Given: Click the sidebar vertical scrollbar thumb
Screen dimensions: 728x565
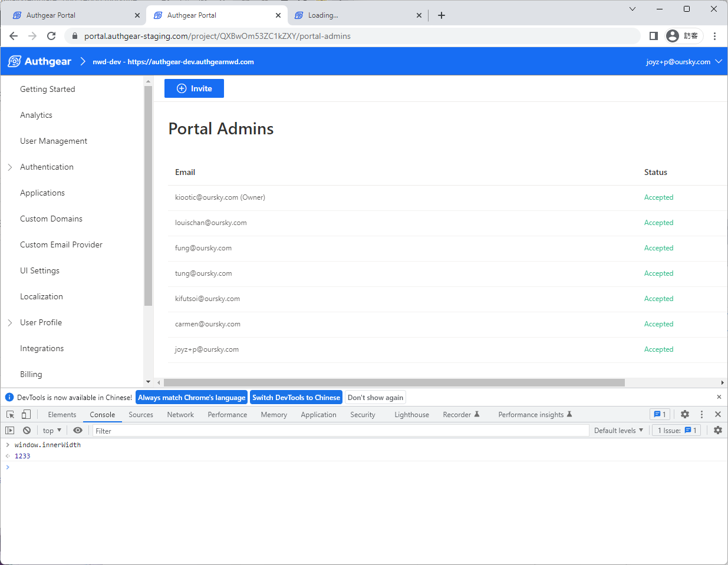Looking at the screenshot, I should (x=148, y=196).
